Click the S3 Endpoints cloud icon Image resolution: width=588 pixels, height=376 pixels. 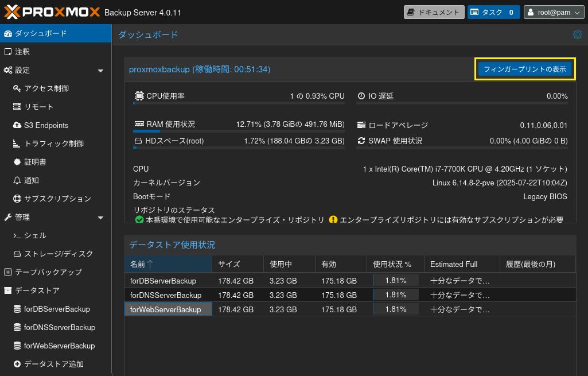(x=17, y=125)
